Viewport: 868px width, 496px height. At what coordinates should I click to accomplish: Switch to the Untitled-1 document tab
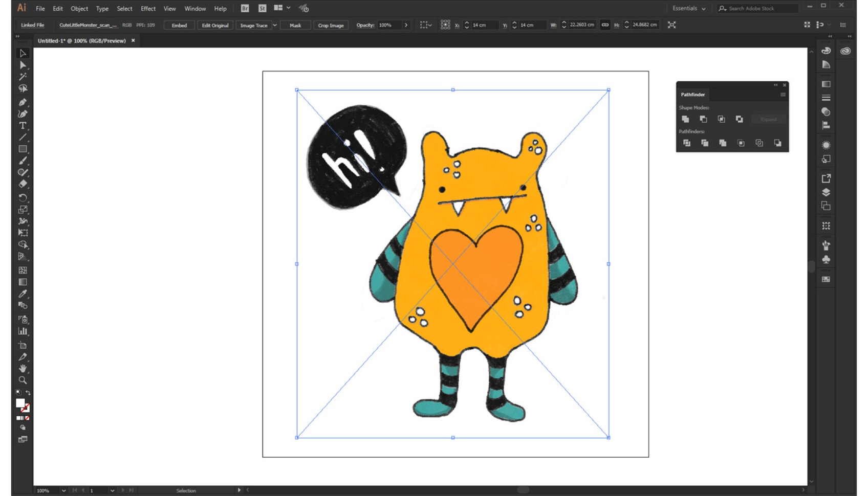[x=82, y=41]
